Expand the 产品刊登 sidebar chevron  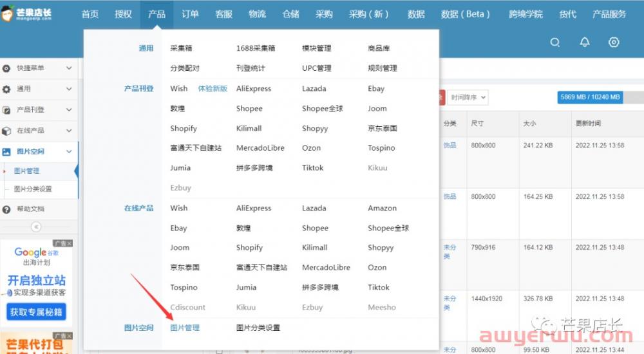coord(69,109)
